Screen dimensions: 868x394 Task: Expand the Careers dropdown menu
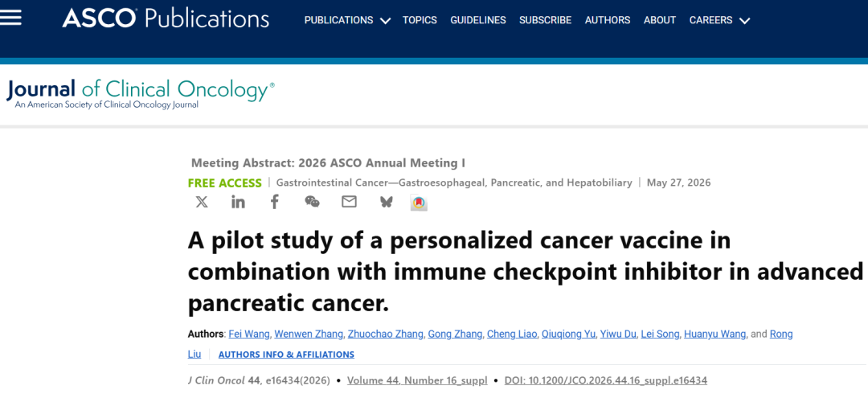point(719,20)
